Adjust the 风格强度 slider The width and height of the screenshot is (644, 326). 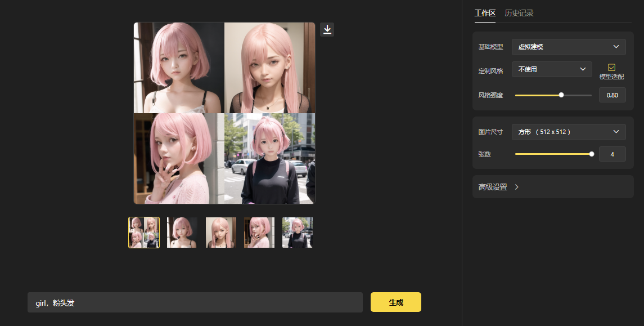(x=553, y=95)
